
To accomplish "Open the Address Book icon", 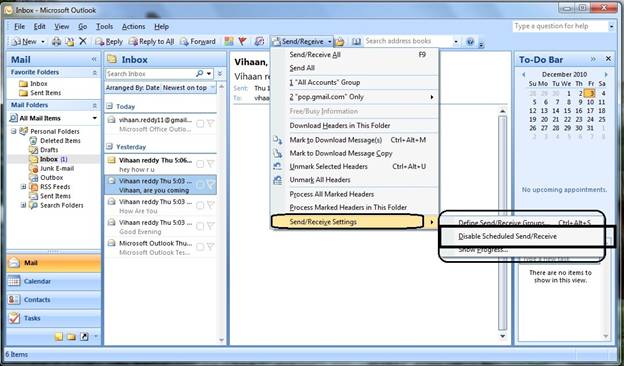I will coord(356,41).
